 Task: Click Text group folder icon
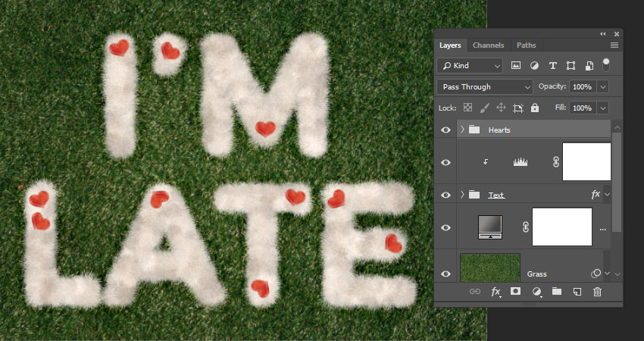(x=474, y=195)
